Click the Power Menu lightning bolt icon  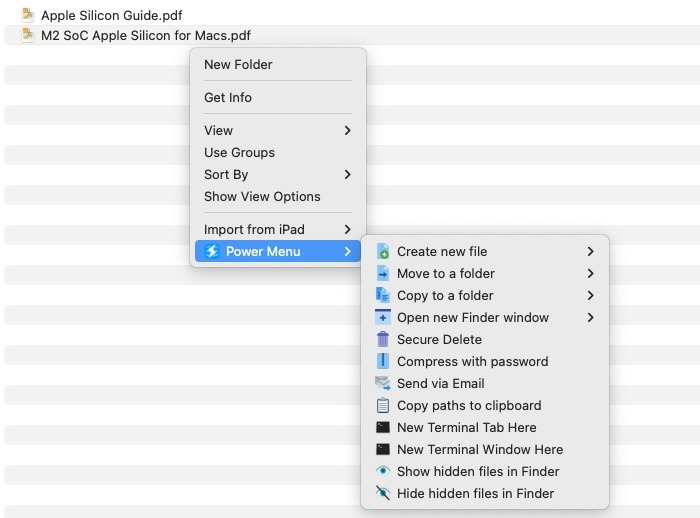click(212, 251)
